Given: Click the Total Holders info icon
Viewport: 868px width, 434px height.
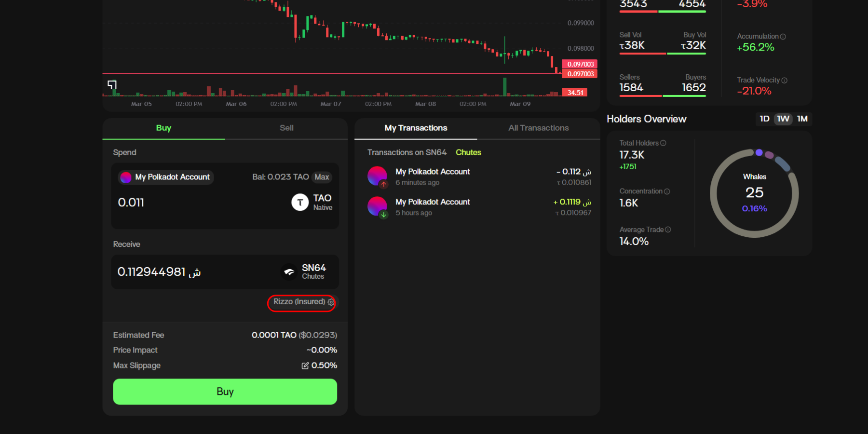Looking at the screenshot, I should pyautogui.click(x=663, y=143).
